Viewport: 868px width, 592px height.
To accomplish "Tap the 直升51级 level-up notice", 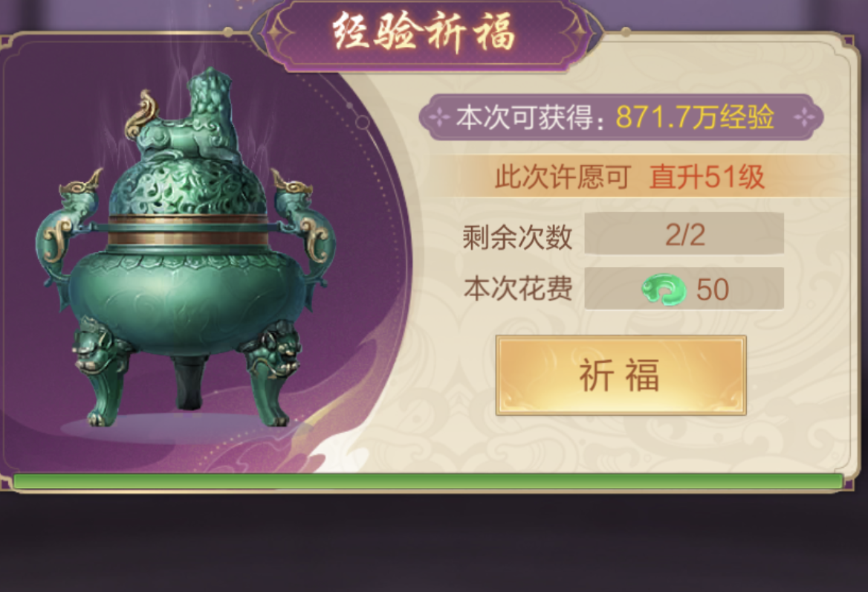I will [706, 177].
